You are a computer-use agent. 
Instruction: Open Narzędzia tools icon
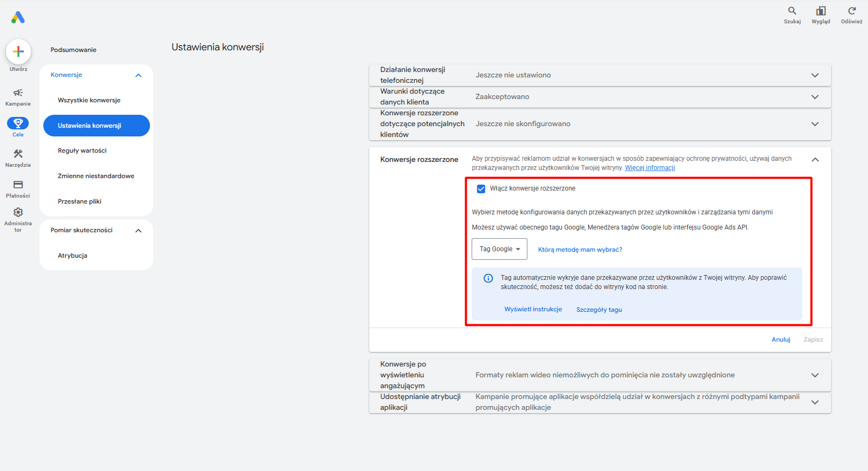18,154
